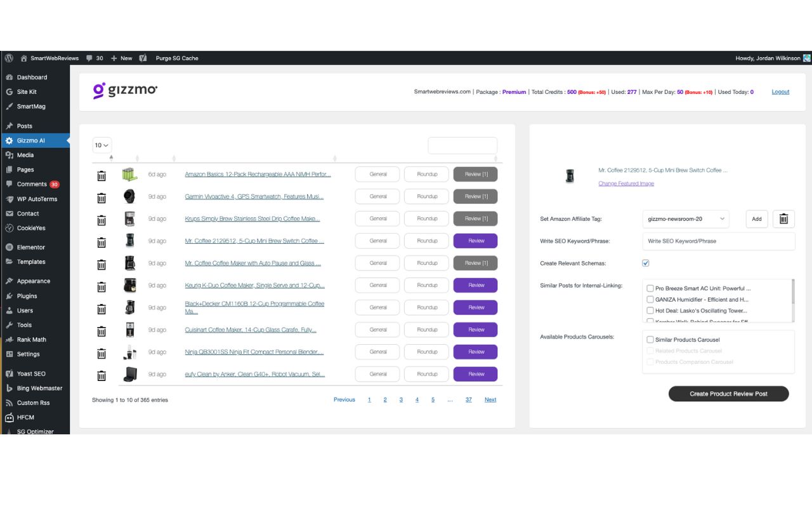Click Create Product Review Post button
This screenshot has width=812, height=508.
[728, 394]
